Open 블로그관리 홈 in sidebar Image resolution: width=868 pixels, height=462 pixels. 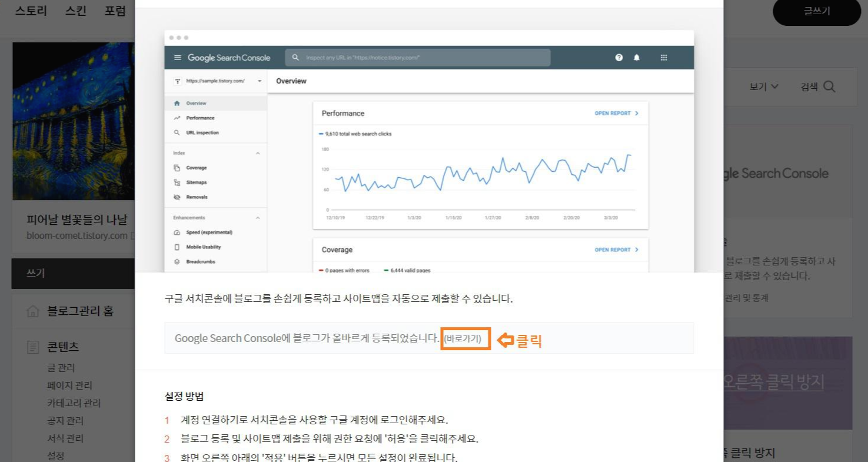81,311
